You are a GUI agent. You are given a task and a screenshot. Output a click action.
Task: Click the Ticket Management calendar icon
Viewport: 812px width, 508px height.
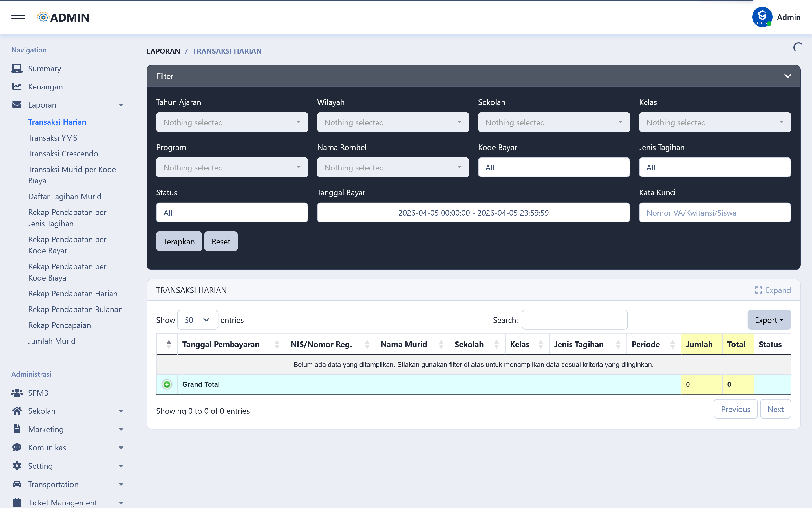click(17, 503)
